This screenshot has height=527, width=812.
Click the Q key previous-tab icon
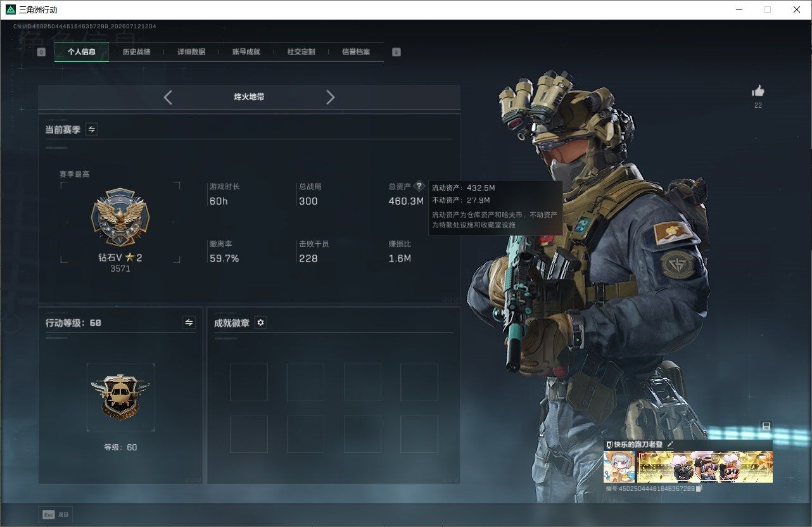point(41,52)
